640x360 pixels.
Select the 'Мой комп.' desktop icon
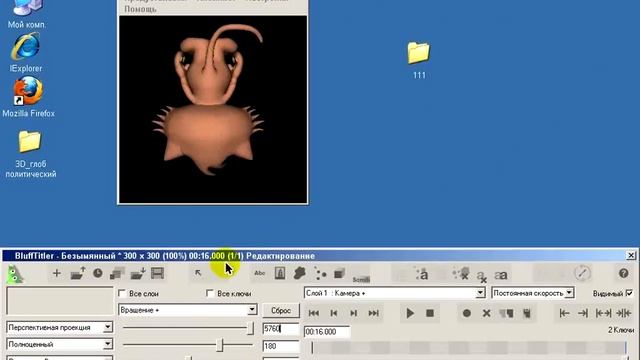(x=27, y=14)
